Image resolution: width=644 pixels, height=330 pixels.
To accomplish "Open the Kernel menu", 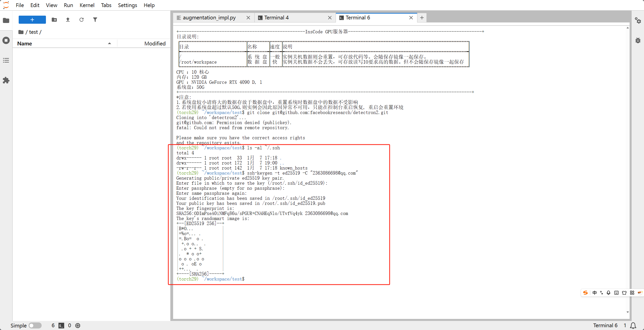I will tap(87, 5).
